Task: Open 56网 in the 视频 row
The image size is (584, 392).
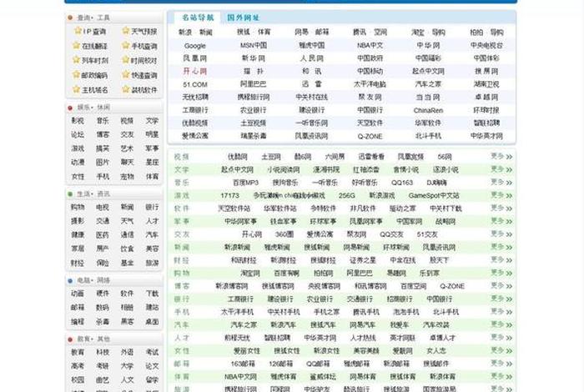Action: pos(445,157)
